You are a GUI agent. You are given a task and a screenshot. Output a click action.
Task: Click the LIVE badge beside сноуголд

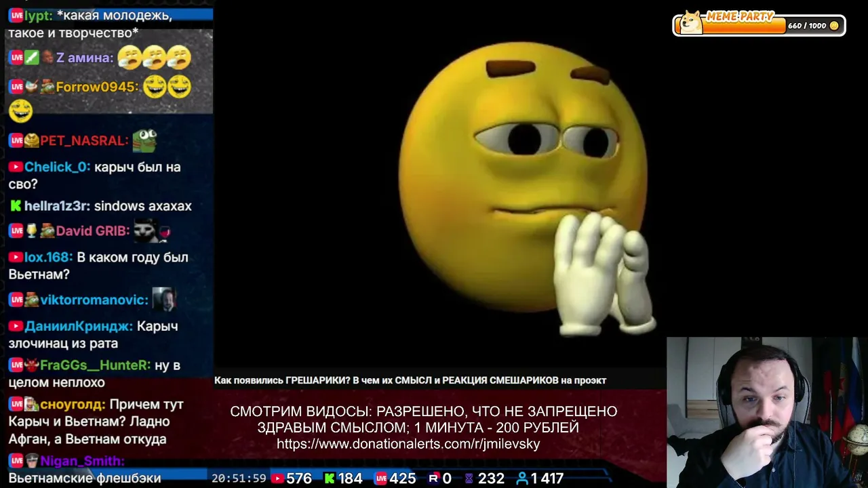[x=16, y=404]
